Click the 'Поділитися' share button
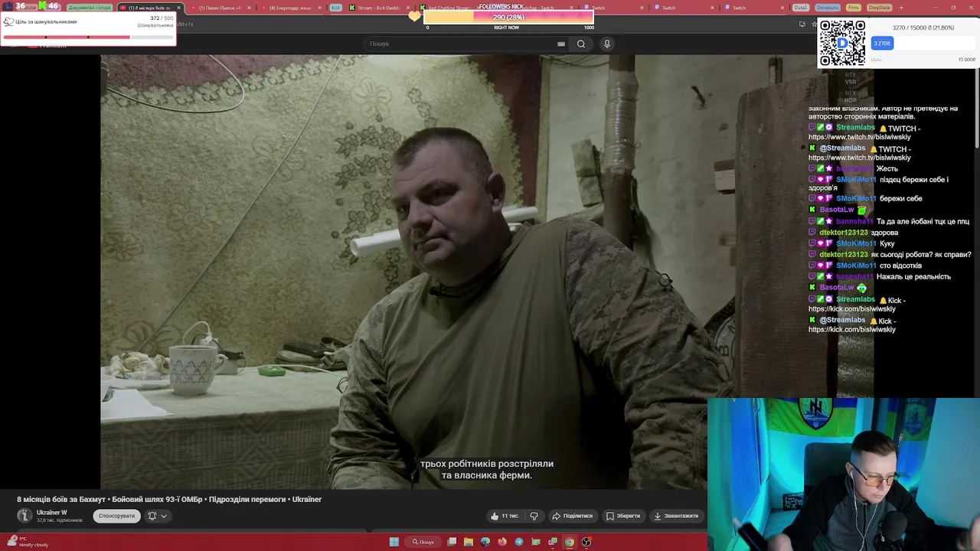Image resolution: width=980 pixels, height=551 pixels. [573, 516]
